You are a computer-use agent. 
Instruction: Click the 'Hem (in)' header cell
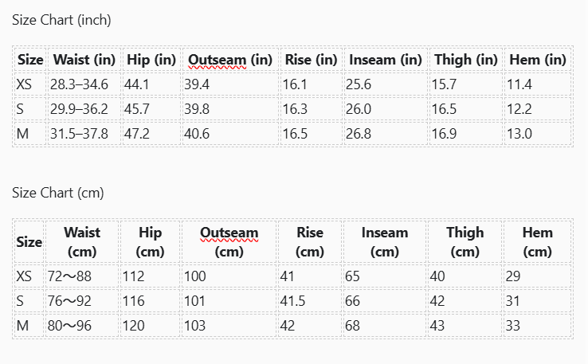click(x=538, y=60)
